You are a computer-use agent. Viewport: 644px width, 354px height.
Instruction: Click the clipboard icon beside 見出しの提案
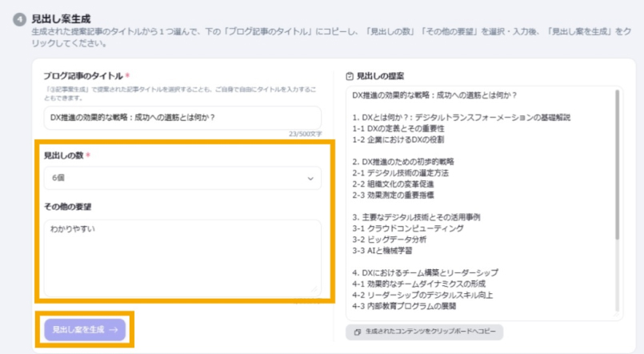point(349,77)
